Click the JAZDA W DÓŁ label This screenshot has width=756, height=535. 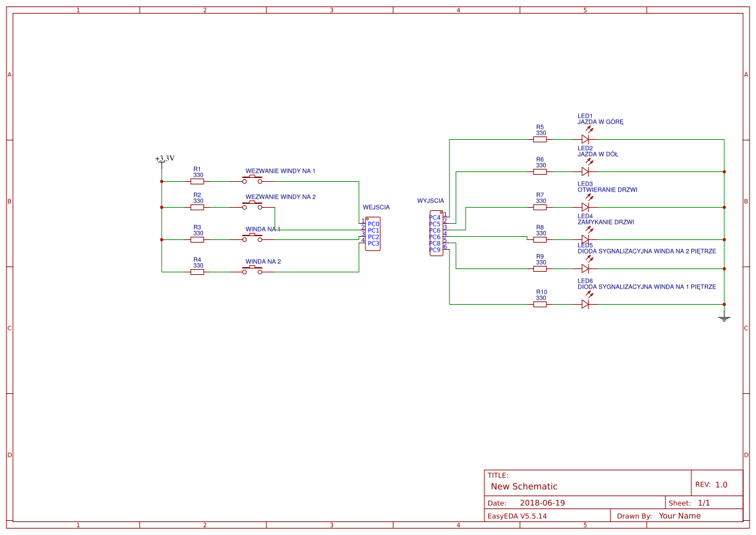598,155
